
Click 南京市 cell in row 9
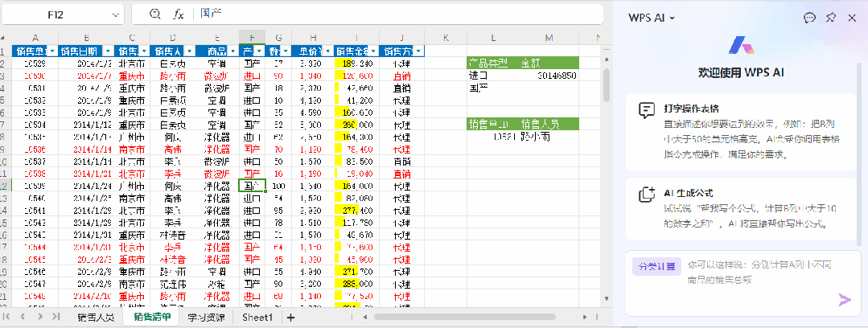[132, 150]
